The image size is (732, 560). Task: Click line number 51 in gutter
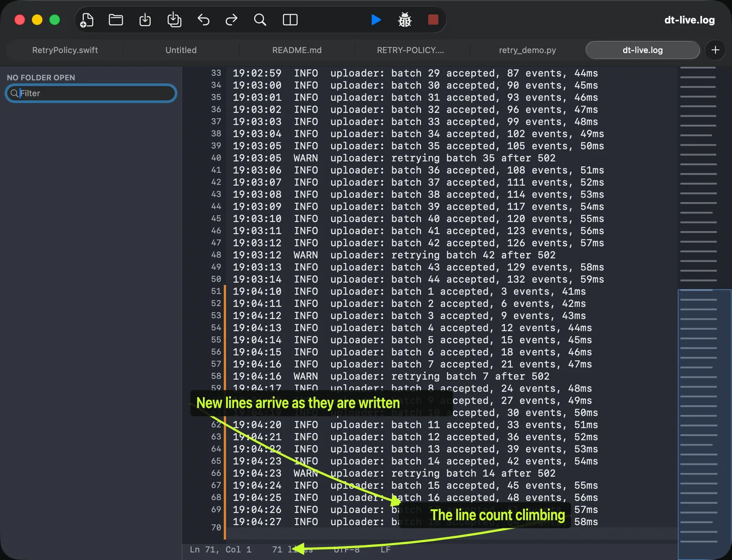click(216, 291)
